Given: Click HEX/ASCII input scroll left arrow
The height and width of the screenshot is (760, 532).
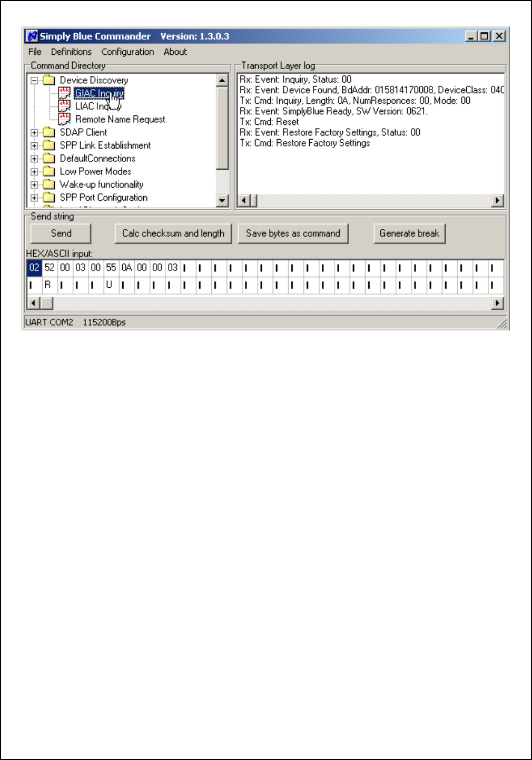Looking at the screenshot, I should 33,303.
